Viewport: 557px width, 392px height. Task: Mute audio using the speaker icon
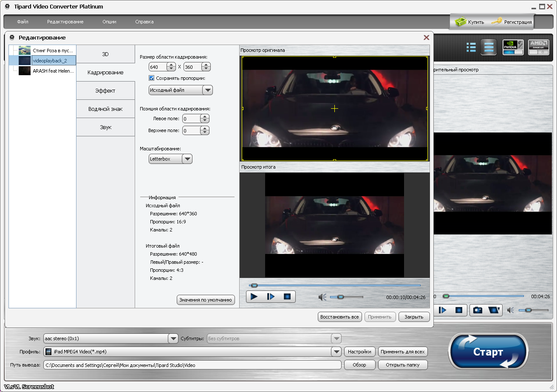pyautogui.click(x=322, y=297)
